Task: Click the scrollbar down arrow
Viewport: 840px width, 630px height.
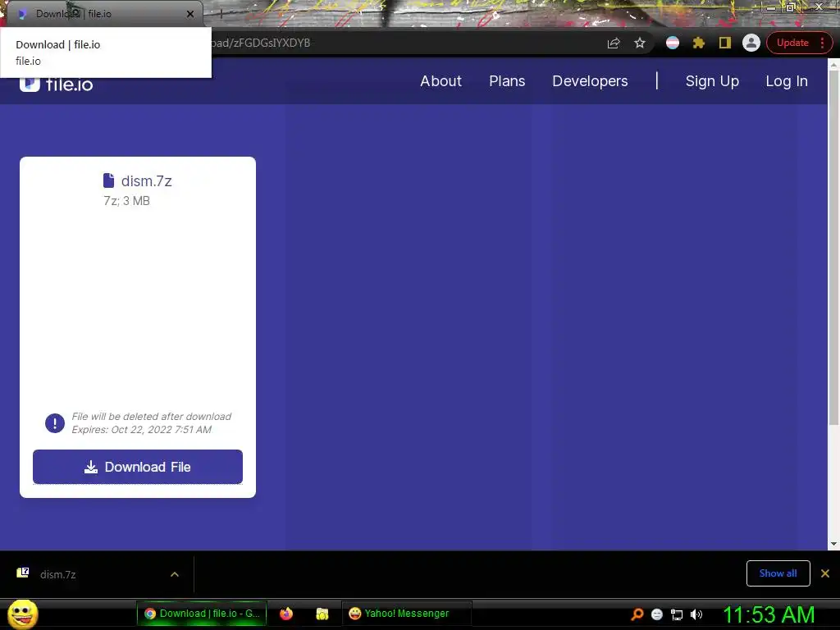Action: [x=833, y=544]
